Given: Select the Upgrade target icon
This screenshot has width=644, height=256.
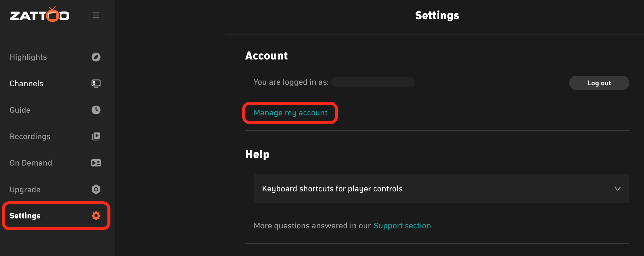Looking at the screenshot, I should point(96,189).
